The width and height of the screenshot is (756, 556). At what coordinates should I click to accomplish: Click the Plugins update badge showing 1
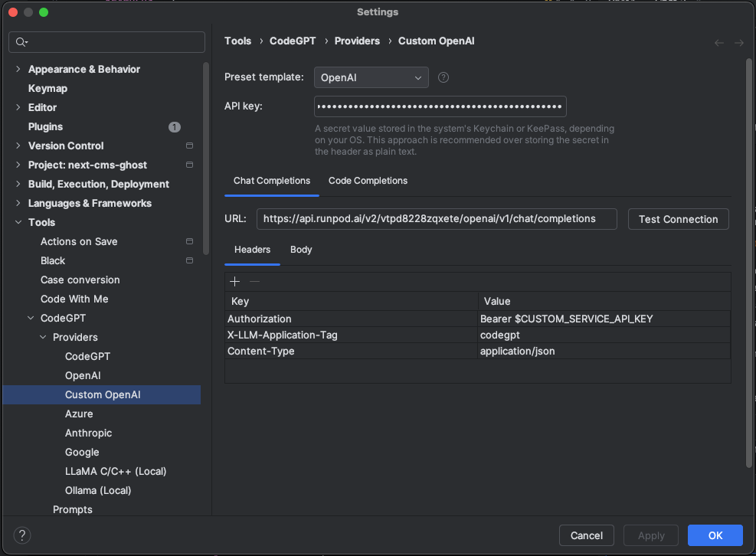pyautogui.click(x=175, y=127)
